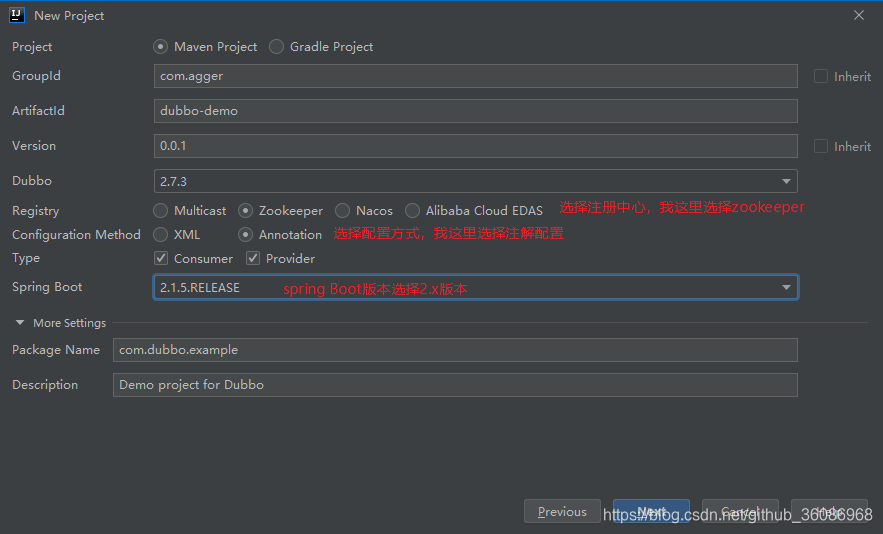This screenshot has height=534, width=883.
Task: Enable Inherit checkbox for GroupId
Action: 820,76
